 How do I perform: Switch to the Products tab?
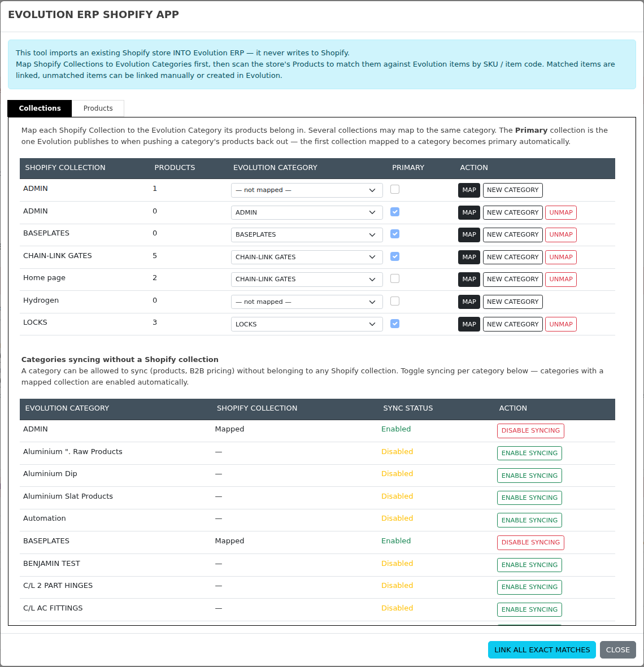tap(98, 108)
